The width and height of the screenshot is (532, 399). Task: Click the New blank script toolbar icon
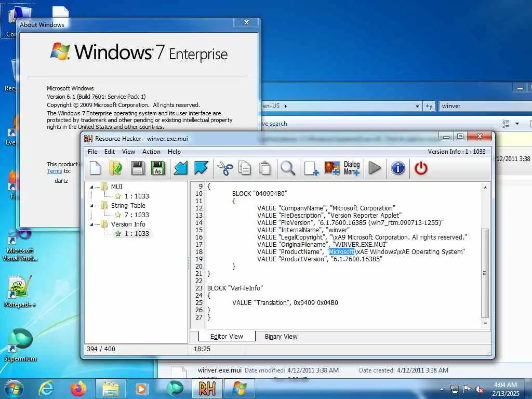point(96,168)
